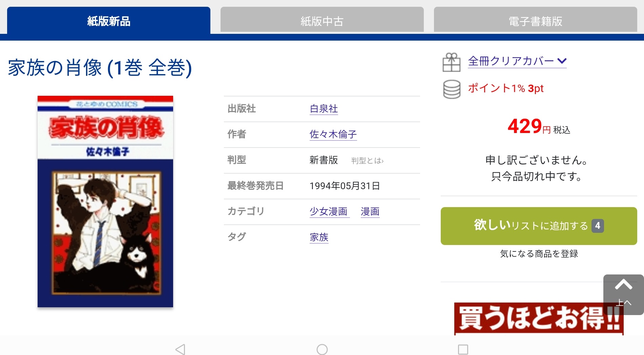Open the 少女漫画 category link
Image resolution: width=644 pixels, height=355 pixels.
pyautogui.click(x=329, y=212)
